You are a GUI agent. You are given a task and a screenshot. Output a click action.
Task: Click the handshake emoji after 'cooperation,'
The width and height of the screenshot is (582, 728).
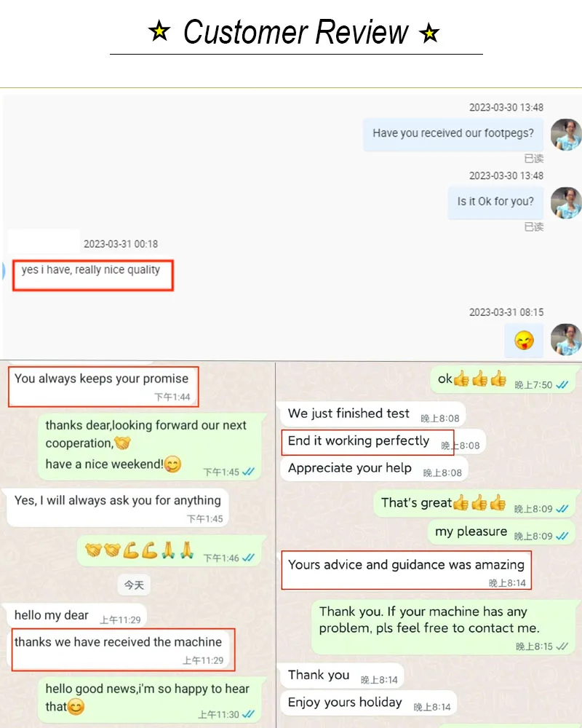pyautogui.click(x=122, y=443)
